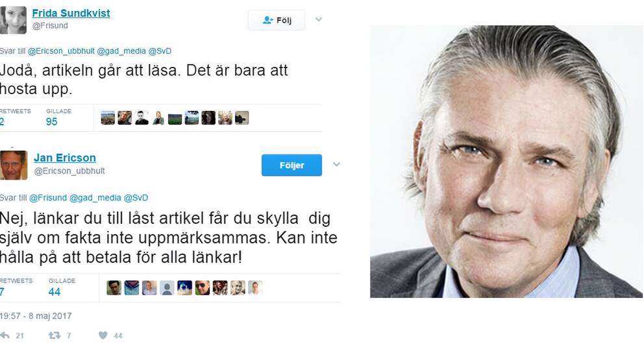Expand the chevron menu on Frida's tweet
The image size is (644, 362).
point(319,19)
